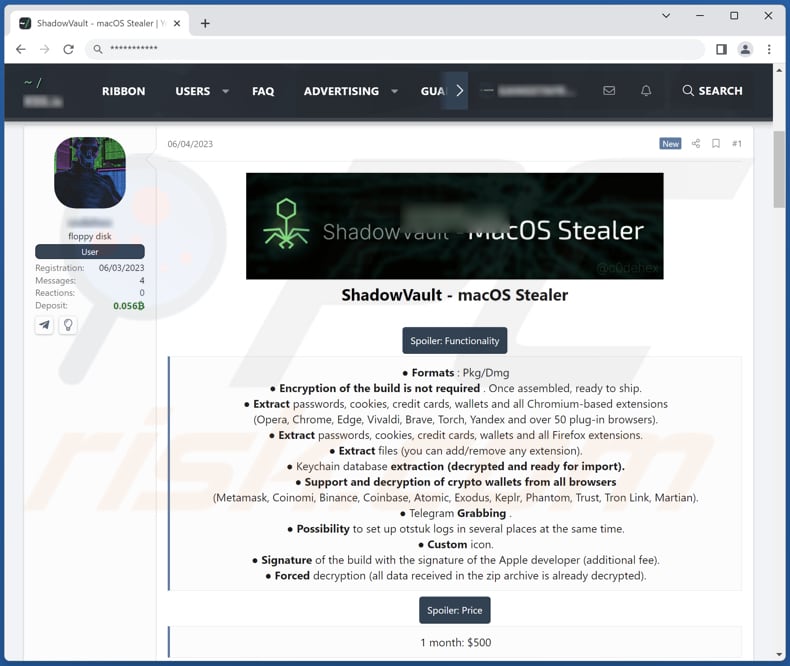
Task: Click the ShadowVault - macOS Stealer heading
Action: 454,295
